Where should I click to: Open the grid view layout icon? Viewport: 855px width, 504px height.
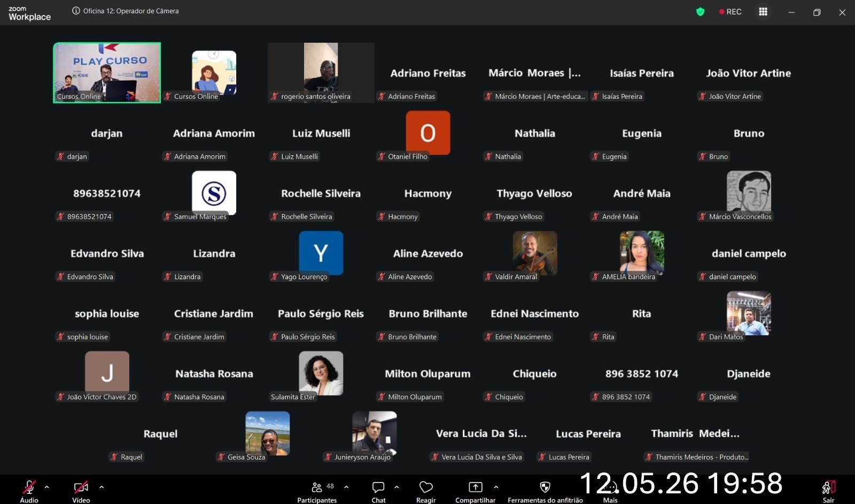(x=763, y=12)
